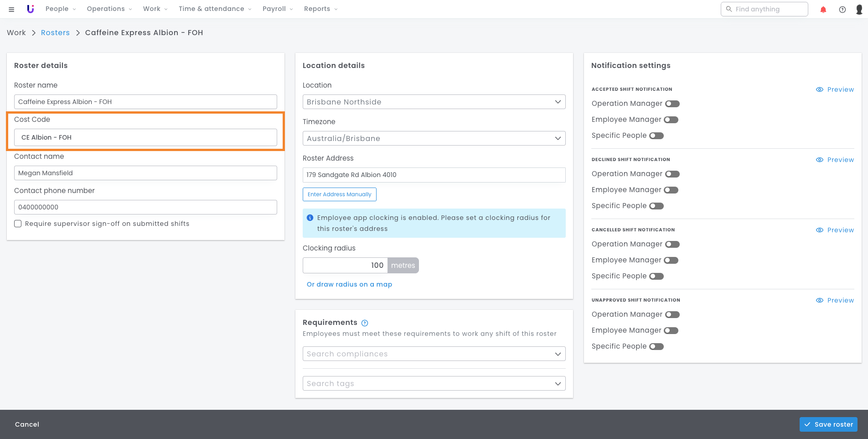Tick Require supervisor sign-off checkbox
Screen dimensions: 868x439
(18, 224)
